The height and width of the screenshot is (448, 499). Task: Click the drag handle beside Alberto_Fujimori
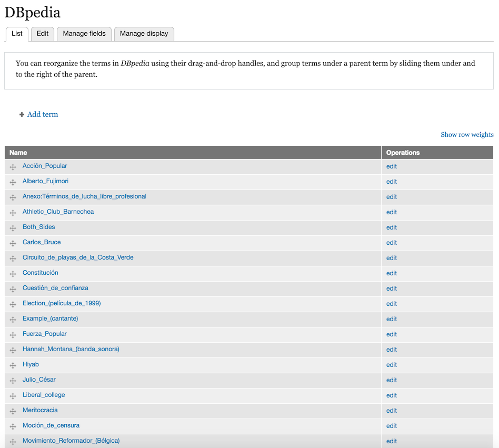pos(13,181)
